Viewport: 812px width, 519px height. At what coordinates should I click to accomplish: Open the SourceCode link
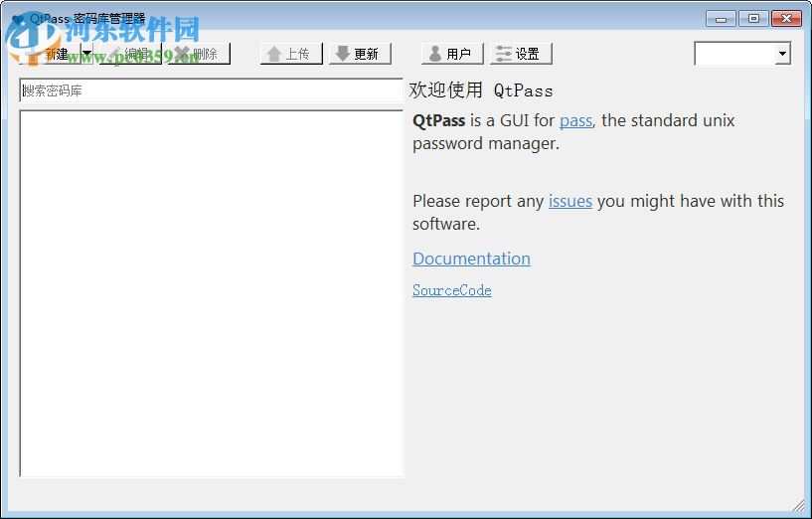point(452,290)
